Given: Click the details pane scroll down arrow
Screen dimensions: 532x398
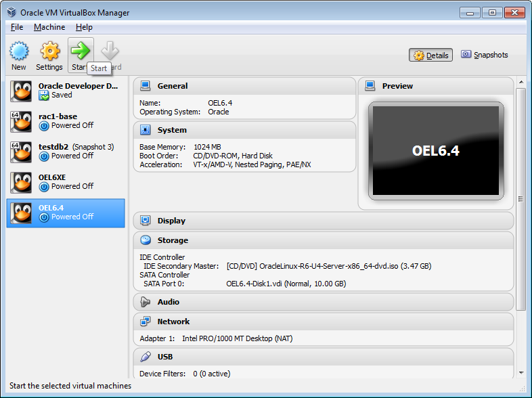Looking at the screenshot, I should 521,373.
